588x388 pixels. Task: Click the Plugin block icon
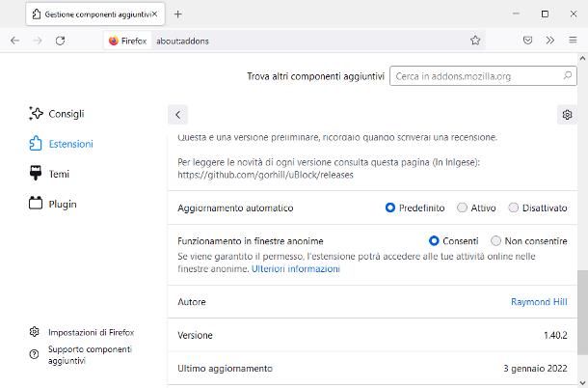(x=36, y=204)
